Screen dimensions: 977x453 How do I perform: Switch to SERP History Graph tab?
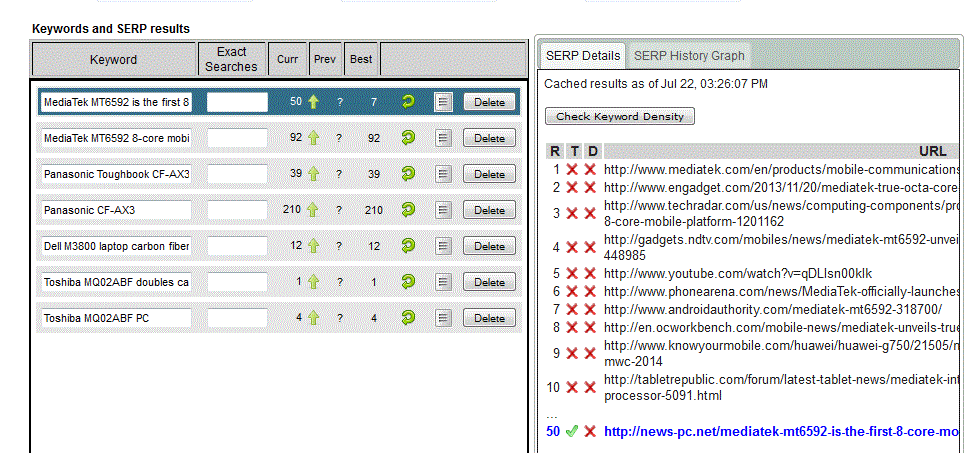(689, 55)
